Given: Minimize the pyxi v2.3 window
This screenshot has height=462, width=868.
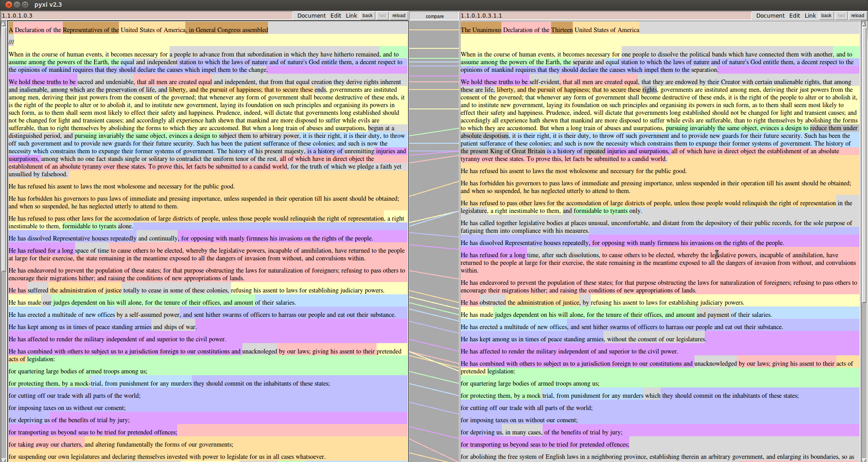Looking at the screenshot, I should [17, 5].
